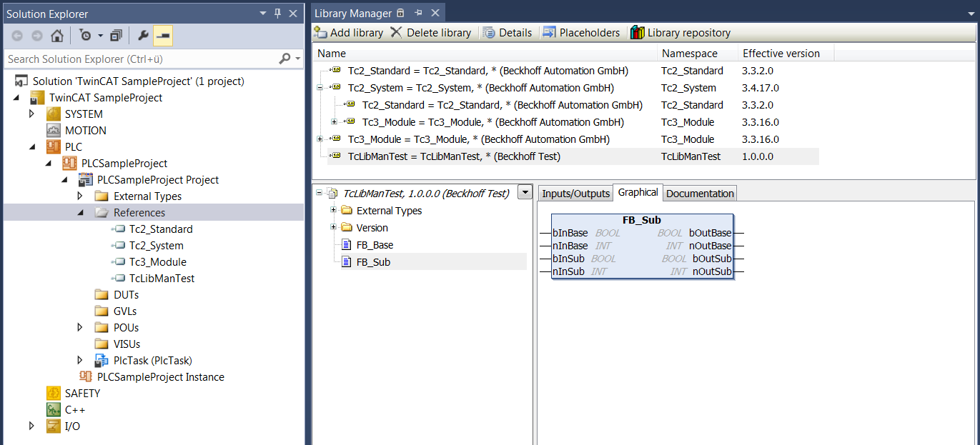
Task: Expand the I/O node
Action: point(31,426)
